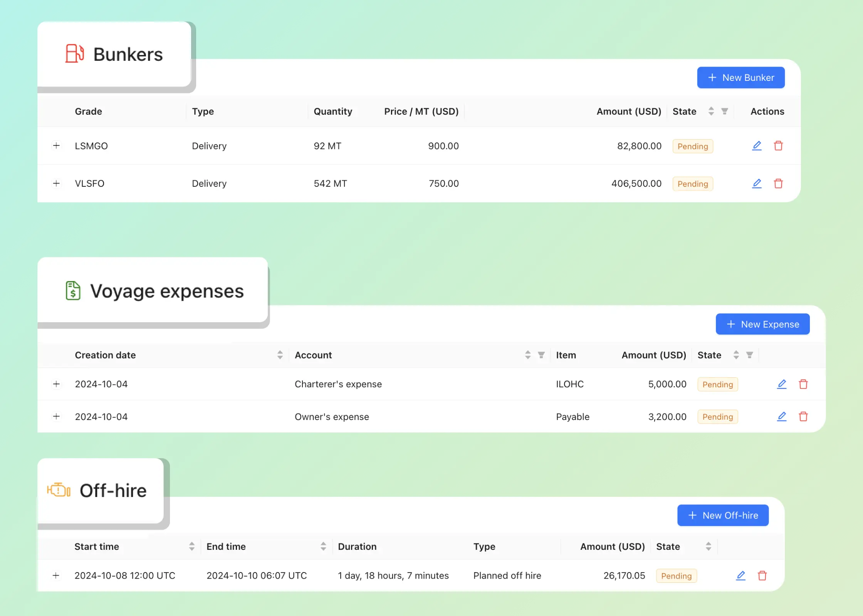Expand the LSMGO bunker row
Image resolution: width=863 pixels, height=616 pixels.
point(56,146)
